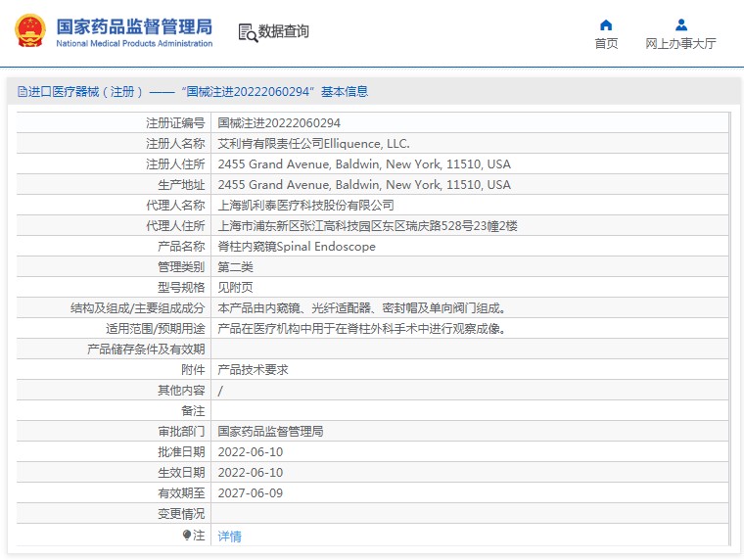The height and width of the screenshot is (560, 744).
Task: Click the structure composition description text
Action: click(361, 308)
